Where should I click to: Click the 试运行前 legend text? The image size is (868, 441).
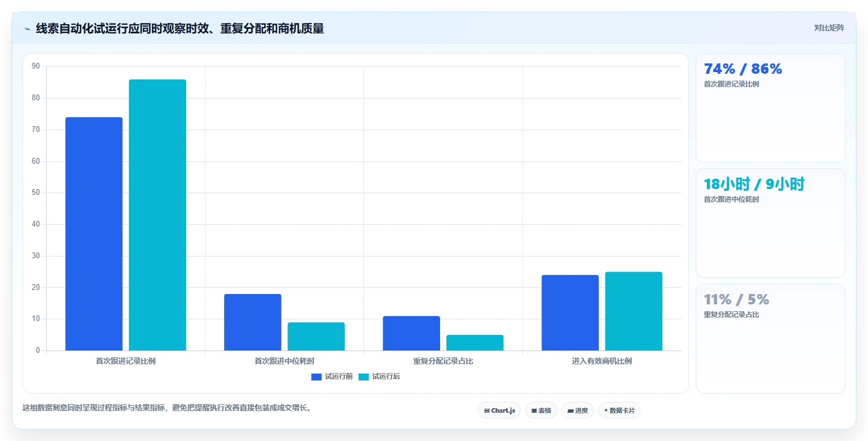(x=339, y=377)
